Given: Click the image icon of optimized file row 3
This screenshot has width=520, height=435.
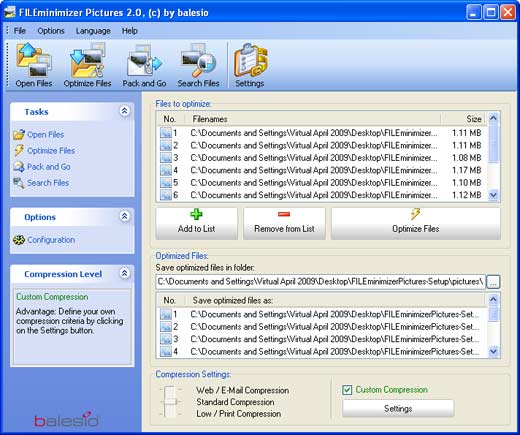Looking at the screenshot, I should 166,339.
